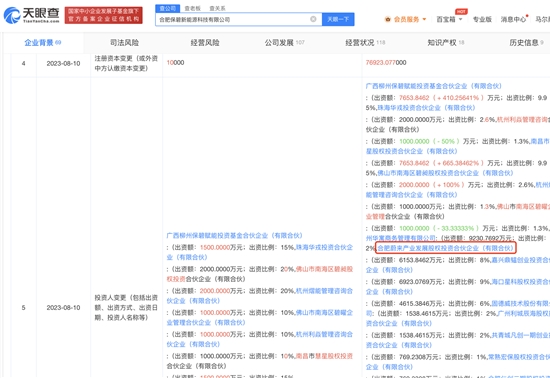Click the 天眼一下 search button
The width and height of the screenshot is (550, 378).
(x=338, y=19)
